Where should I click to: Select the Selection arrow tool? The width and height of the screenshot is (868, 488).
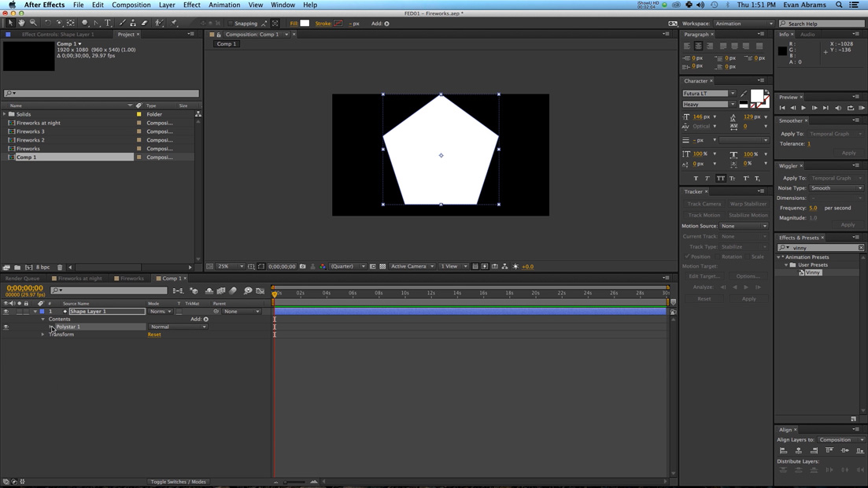[10, 24]
